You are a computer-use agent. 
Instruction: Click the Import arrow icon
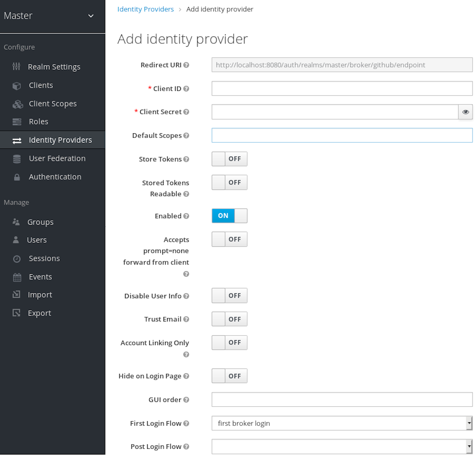tap(16, 294)
